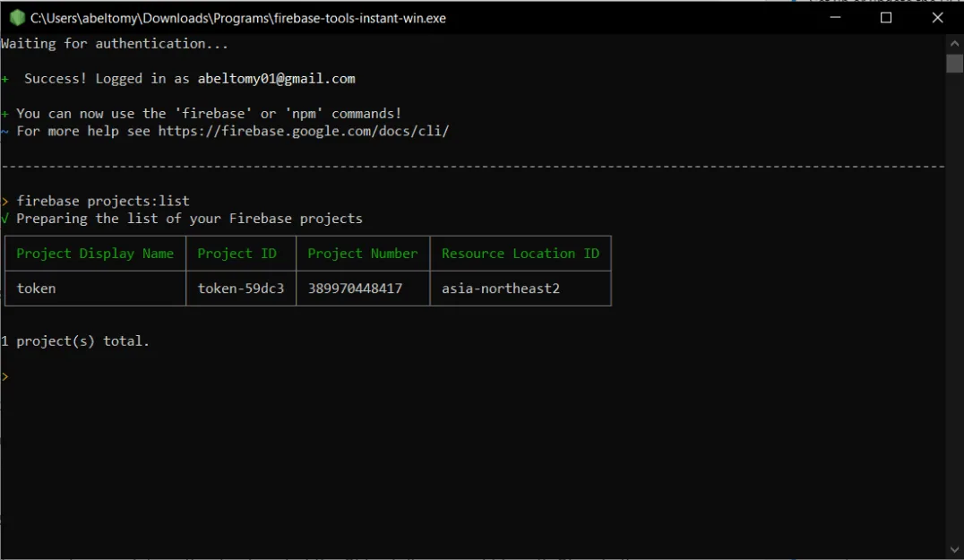Image resolution: width=964 pixels, height=560 pixels.
Task: Click the scrollbar up arrow
Action: tap(954, 44)
